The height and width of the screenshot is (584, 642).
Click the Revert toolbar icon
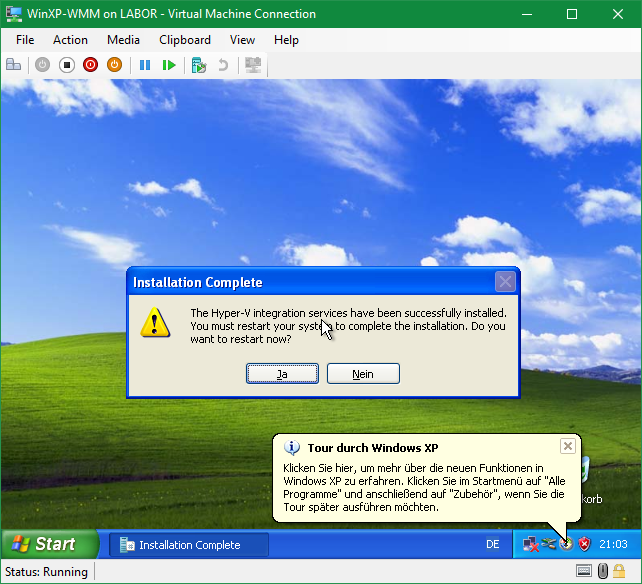coord(223,65)
